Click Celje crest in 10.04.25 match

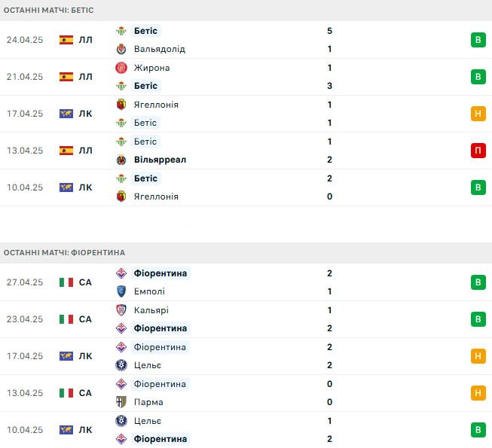coord(121,421)
